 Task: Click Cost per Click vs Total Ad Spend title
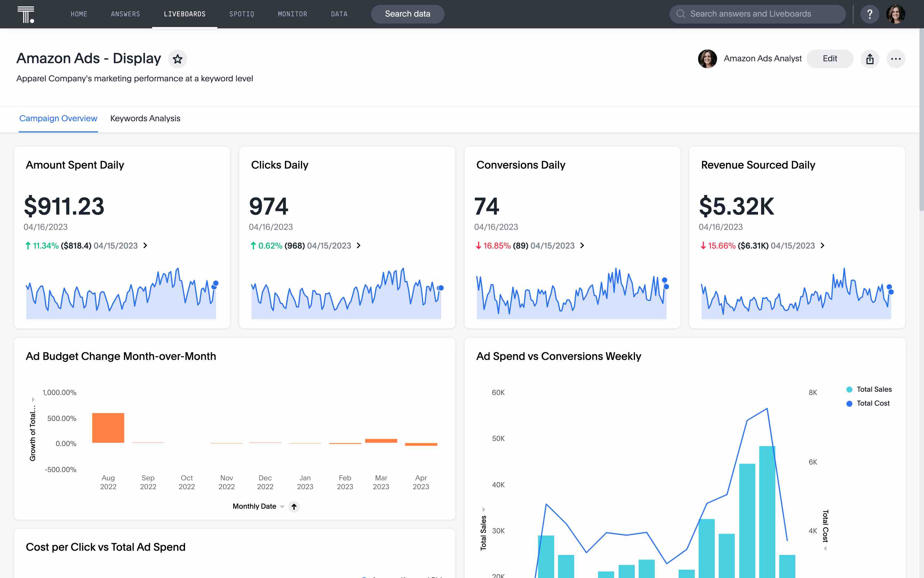pos(106,547)
